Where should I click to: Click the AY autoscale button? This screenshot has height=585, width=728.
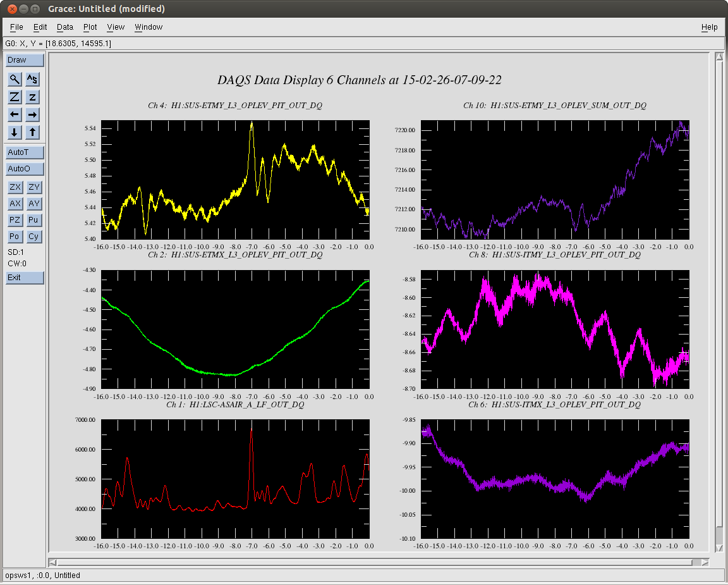pyautogui.click(x=33, y=204)
